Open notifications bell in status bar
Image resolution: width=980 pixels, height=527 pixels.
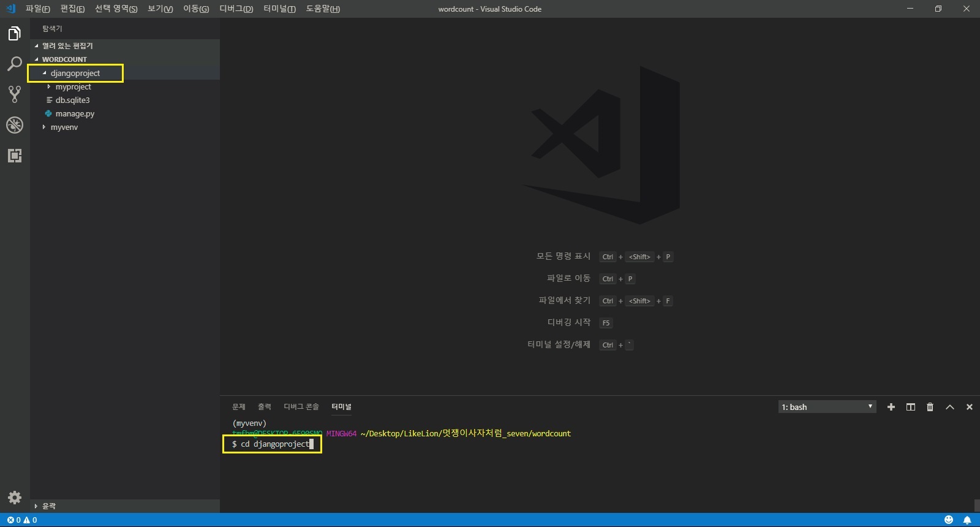click(x=967, y=520)
